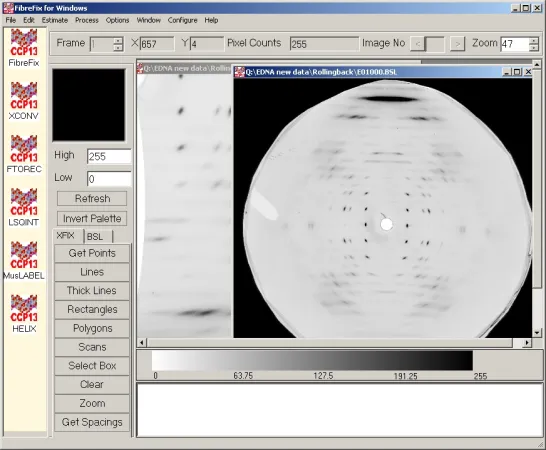Launch the LSQINT sidebar icon

pos(24,207)
